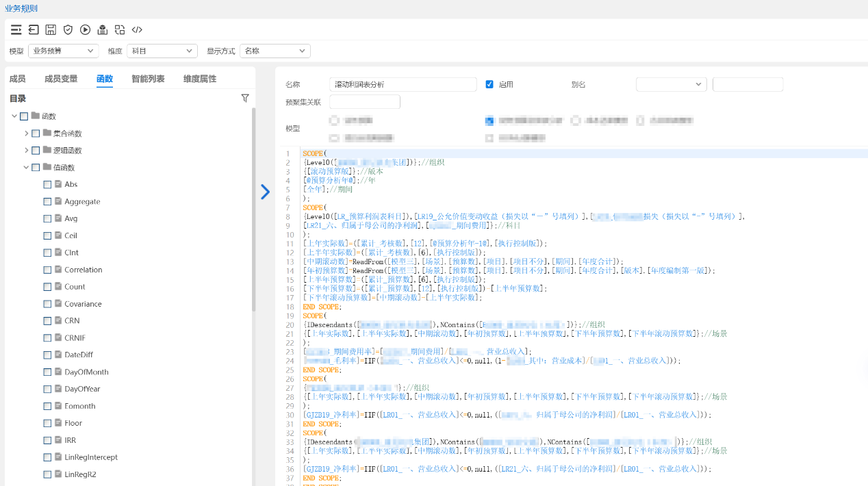Viewport: 868px width, 486px height.
Task: Check the Floor function checkbox
Action: pyautogui.click(x=47, y=423)
